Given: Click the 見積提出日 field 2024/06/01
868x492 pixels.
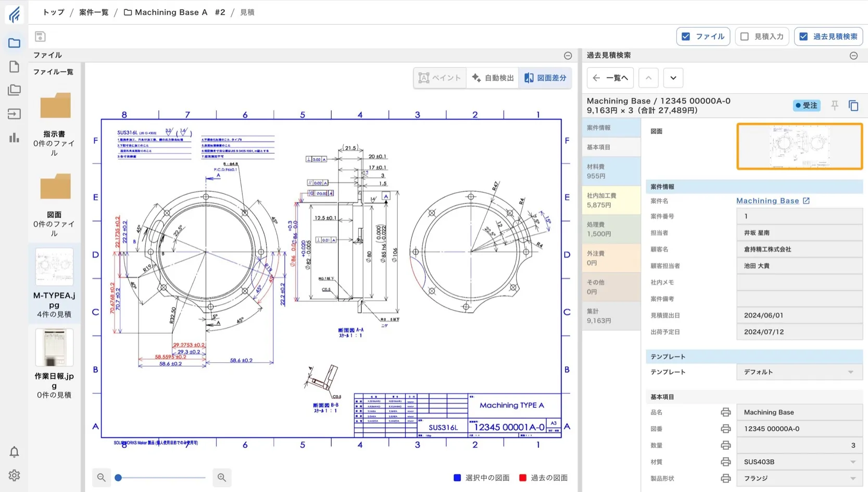Looking at the screenshot, I should coord(799,315).
